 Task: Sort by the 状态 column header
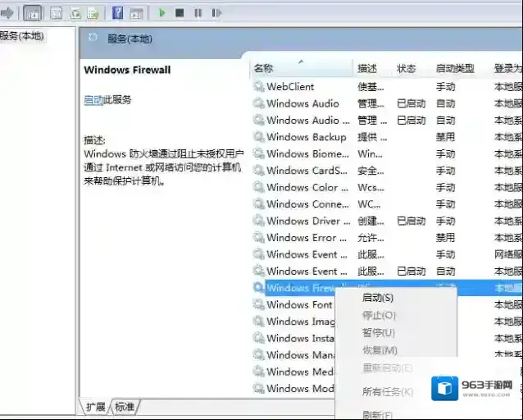pyautogui.click(x=407, y=68)
